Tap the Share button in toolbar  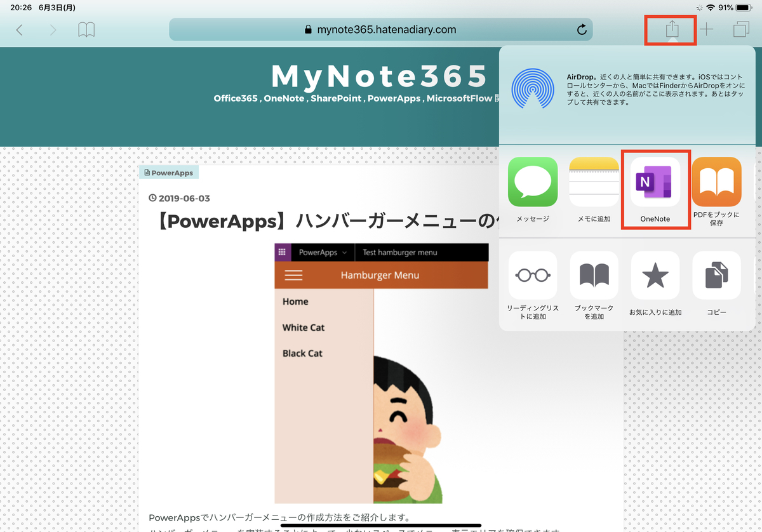[672, 29]
